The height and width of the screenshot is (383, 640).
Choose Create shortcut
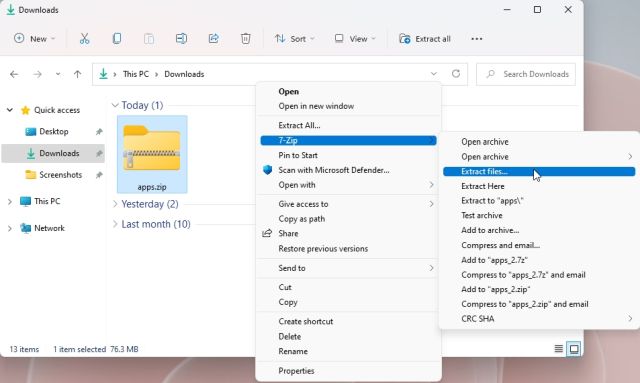pos(306,321)
